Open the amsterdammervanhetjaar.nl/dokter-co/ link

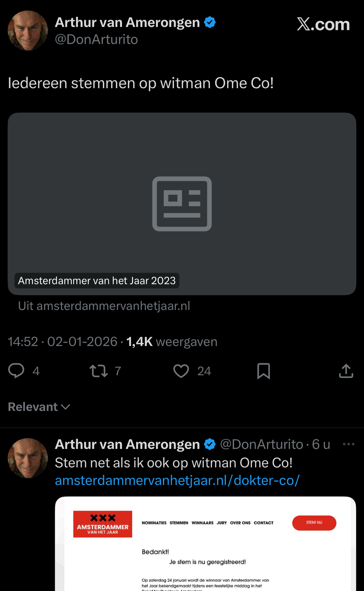[x=177, y=480]
